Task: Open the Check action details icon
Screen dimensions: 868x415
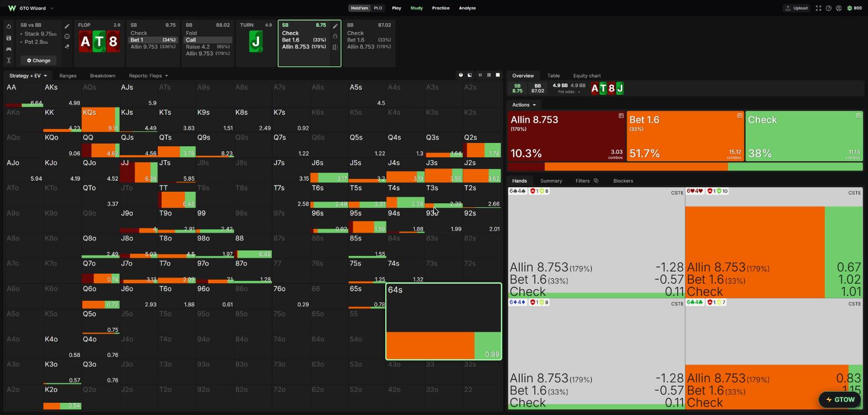Action: click(859, 116)
